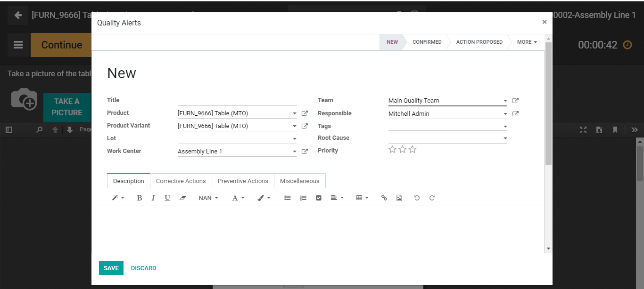The image size is (644, 289).
Task: Insert an unordered bullet list
Action: pos(288,198)
